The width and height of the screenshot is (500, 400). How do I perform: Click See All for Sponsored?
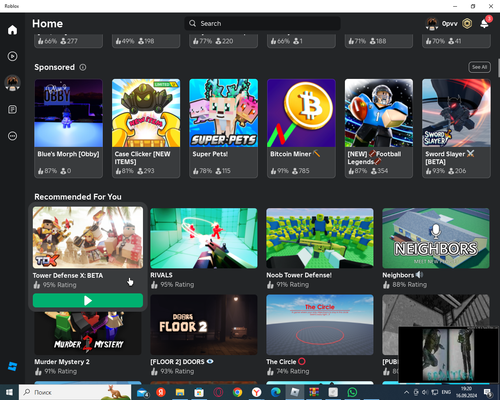tap(479, 67)
